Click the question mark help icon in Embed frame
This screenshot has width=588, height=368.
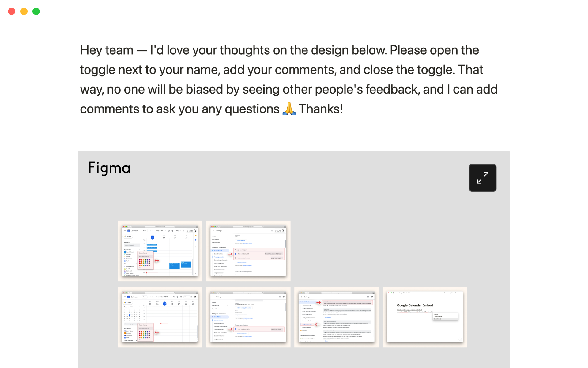click(x=460, y=339)
